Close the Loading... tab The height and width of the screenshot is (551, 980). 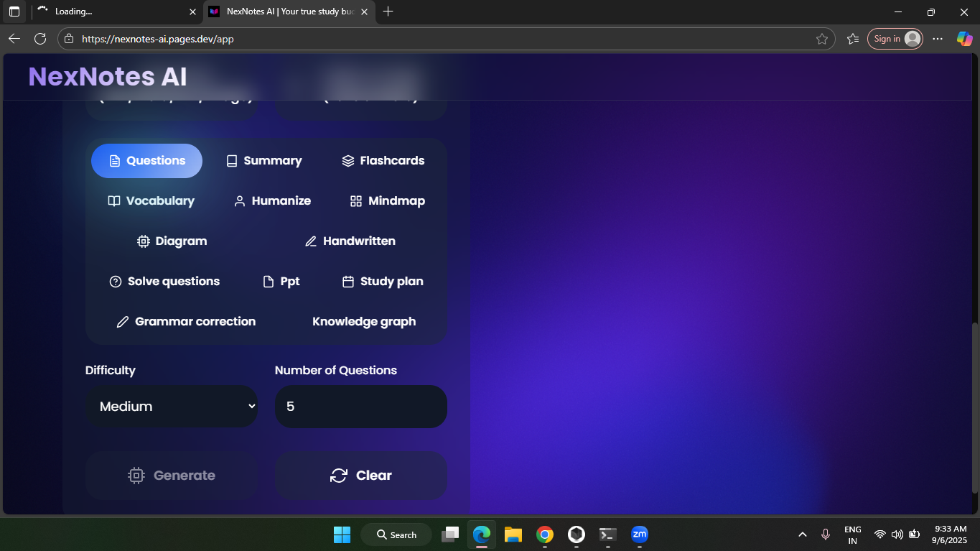coord(192,11)
